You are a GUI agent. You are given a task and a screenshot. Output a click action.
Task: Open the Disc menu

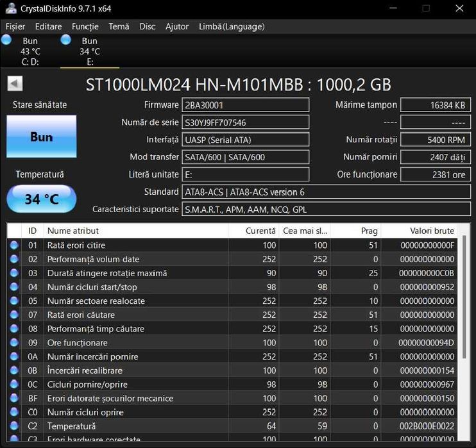click(148, 27)
